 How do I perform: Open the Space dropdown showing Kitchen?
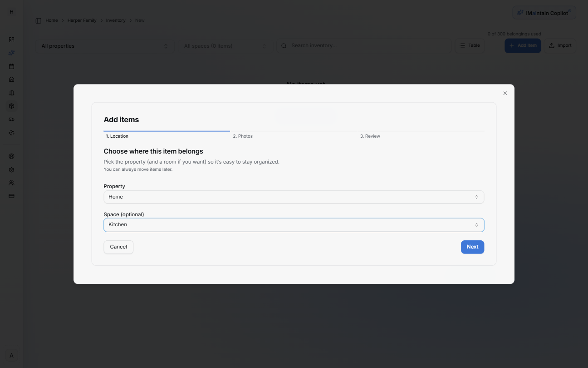point(294,224)
